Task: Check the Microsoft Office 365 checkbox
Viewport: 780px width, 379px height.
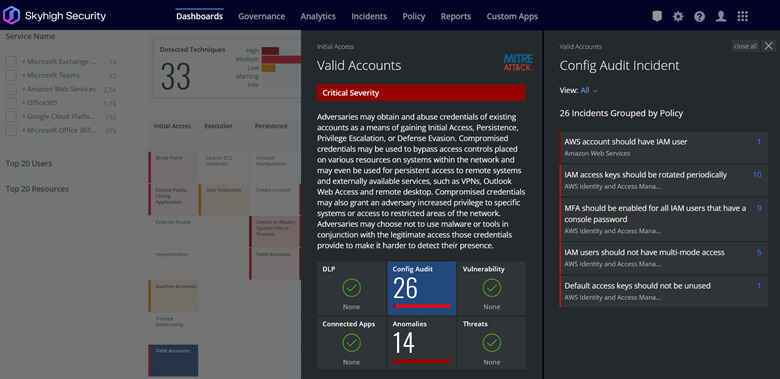Action: pyautogui.click(x=11, y=130)
